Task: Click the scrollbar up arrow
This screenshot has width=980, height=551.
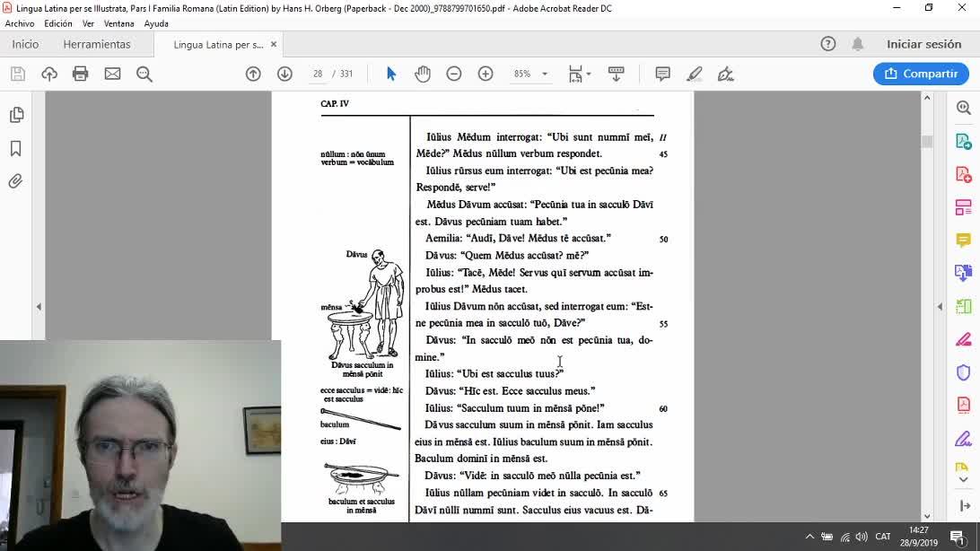Action: click(x=927, y=98)
